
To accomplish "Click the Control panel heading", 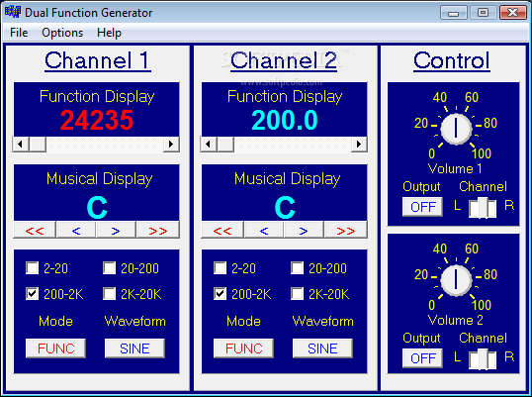I will pos(452,61).
